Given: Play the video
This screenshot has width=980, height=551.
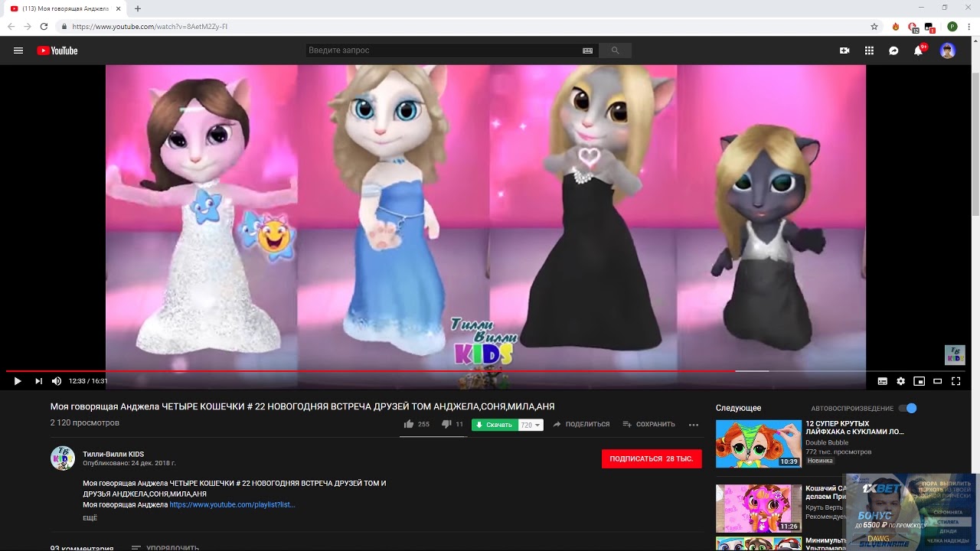Looking at the screenshot, I should 17,381.
